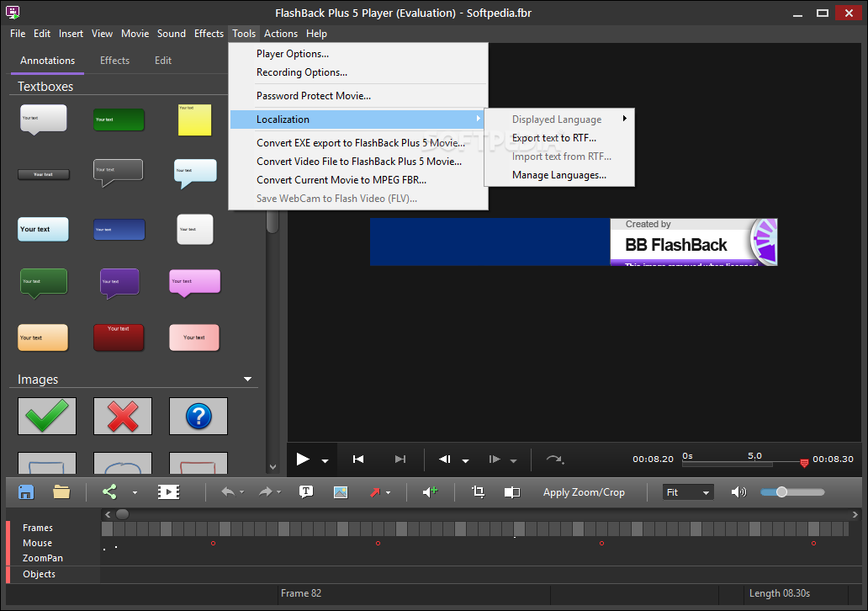Click the first red Mouse click marker
The height and width of the screenshot is (611, 868).
[x=213, y=544]
